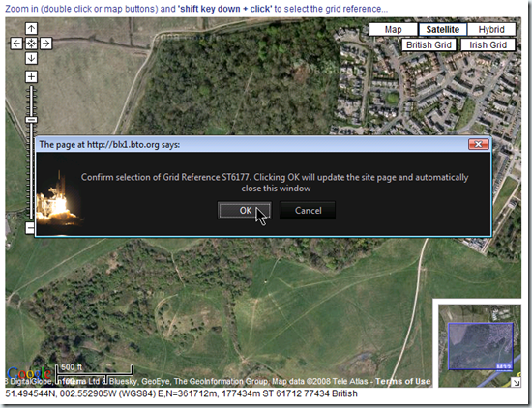Toggle the Irish Grid overlay

pyautogui.click(x=488, y=44)
